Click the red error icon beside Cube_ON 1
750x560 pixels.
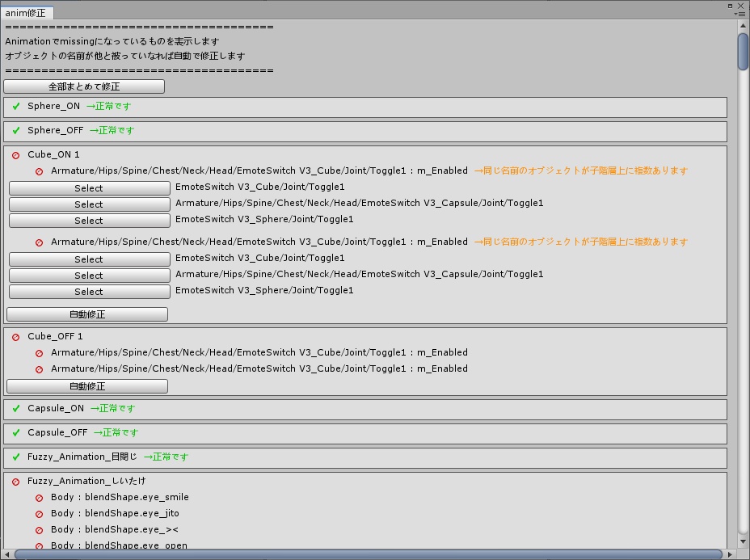click(16, 154)
